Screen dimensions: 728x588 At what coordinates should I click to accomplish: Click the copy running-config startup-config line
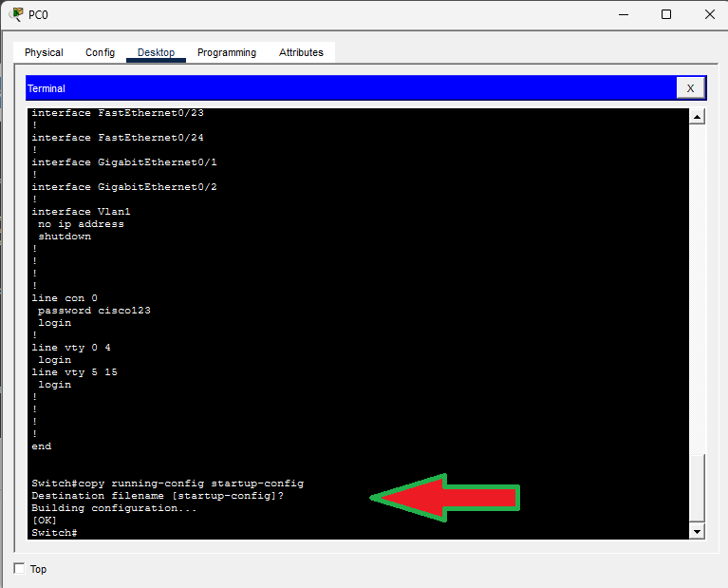[167, 484]
